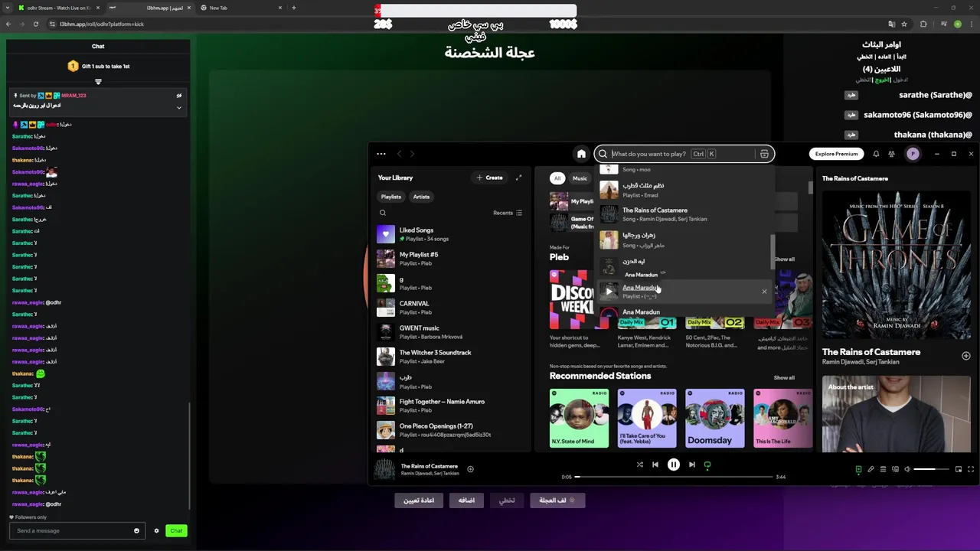This screenshot has width=980, height=551.
Task: Open Spotify Friend Activity icon
Action: click(891, 154)
